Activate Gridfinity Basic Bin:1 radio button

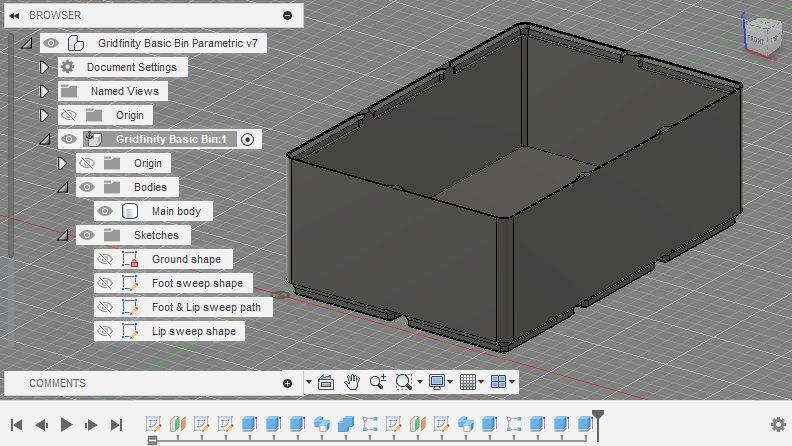(248, 139)
